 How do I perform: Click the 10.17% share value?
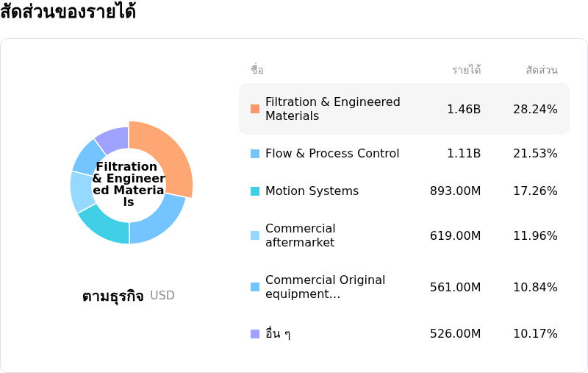coord(535,333)
